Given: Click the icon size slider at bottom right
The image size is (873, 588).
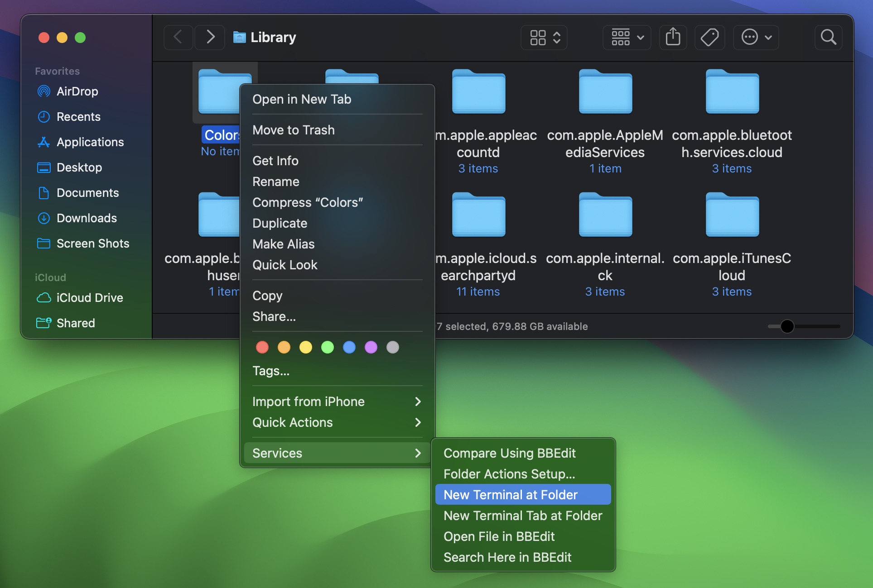Looking at the screenshot, I should coord(787,326).
